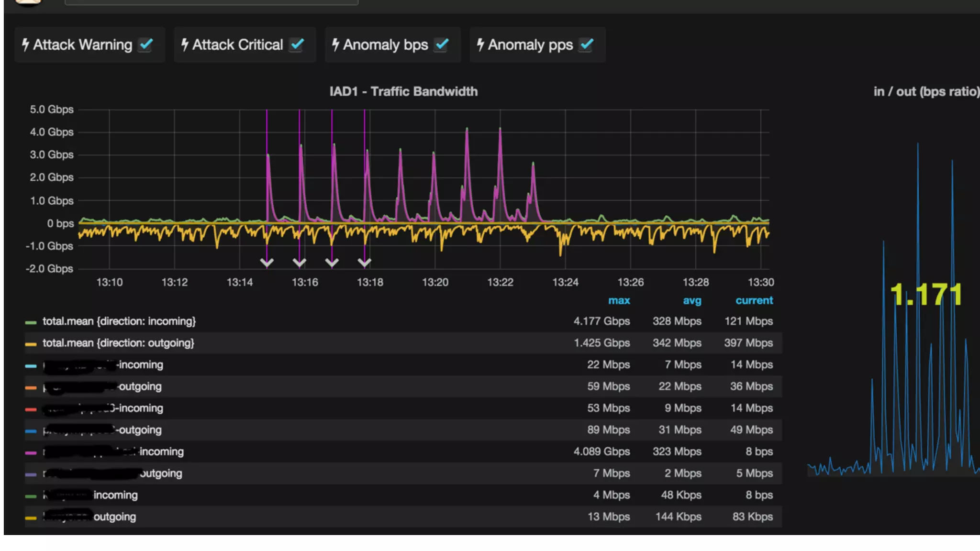This screenshot has width=980, height=551.
Task: Open the IAD1 - Traffic Bandwidth panel menu
Action: 403,91
